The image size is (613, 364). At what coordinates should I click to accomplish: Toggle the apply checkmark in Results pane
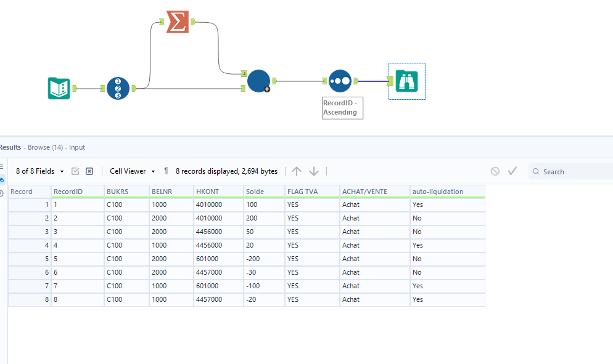512,171
